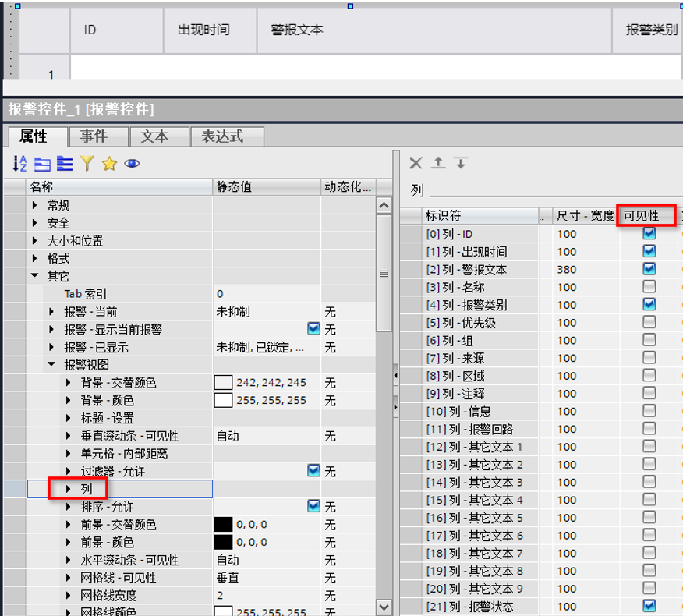Click the yellow filter funnel icon

click(87, 164)
